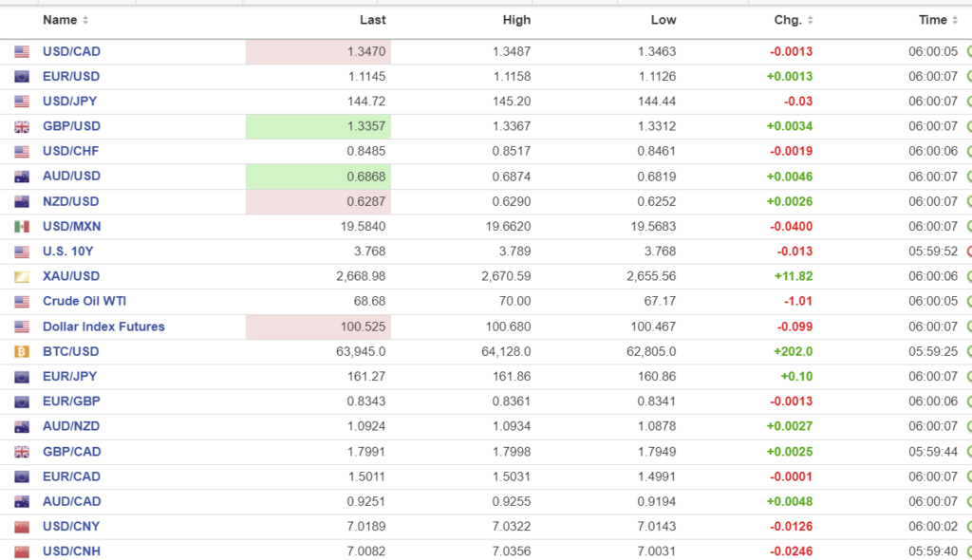Sort the table by the Name column arrows

tap(85, 20)
